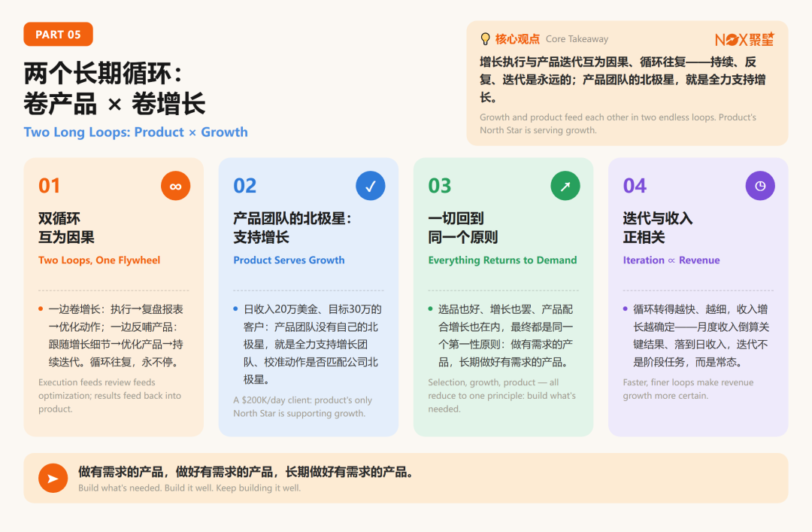Click the purple clock icon in card 04
This screenshot has width=812, height=532.
tap(759, 186)
